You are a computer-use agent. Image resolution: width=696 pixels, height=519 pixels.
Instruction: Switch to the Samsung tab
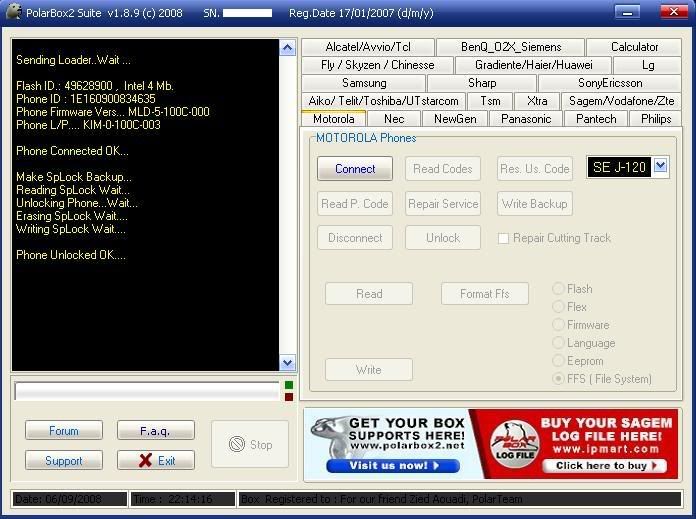364,83
